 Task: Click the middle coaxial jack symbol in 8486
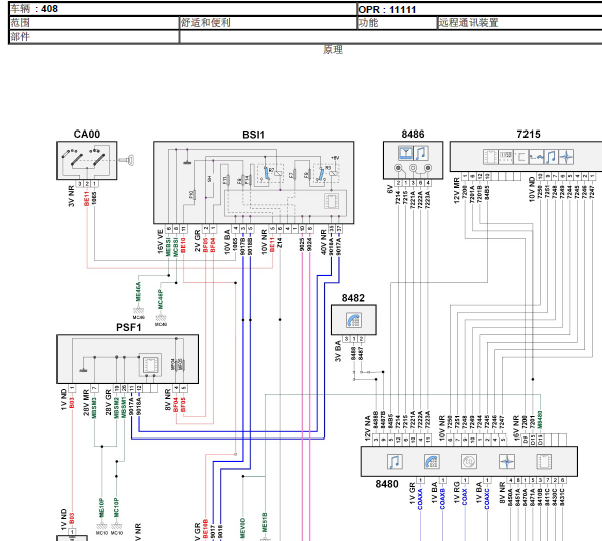tap(413, 168)
